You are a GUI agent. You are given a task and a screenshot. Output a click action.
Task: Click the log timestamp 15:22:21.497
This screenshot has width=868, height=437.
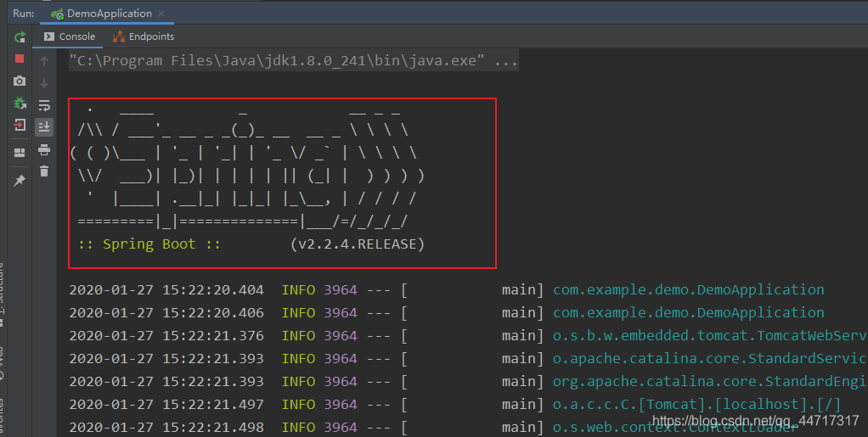[x=213, y=405]
